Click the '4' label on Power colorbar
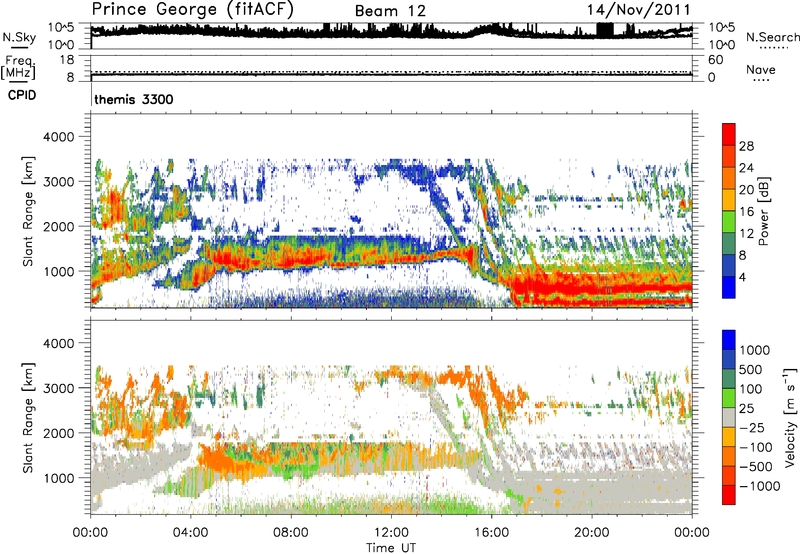The height and width of the screenshot is (554, 800). [742, 278]
